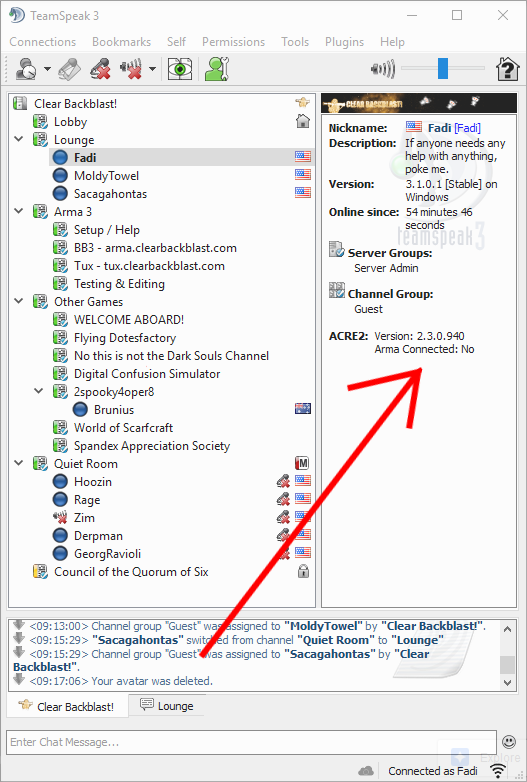Click the muted microphone icon beside Hoozin

(x=283, y=481)
